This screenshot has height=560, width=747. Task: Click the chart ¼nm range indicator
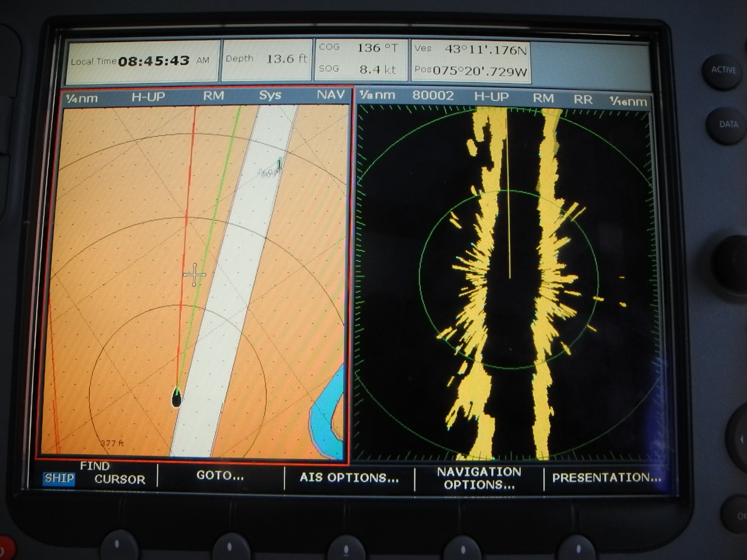coord(82,98)
